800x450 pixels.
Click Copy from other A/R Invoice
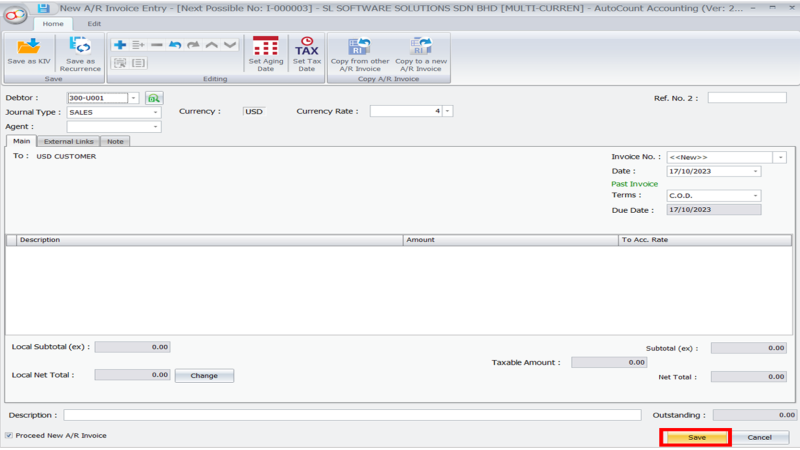point(360,54)
